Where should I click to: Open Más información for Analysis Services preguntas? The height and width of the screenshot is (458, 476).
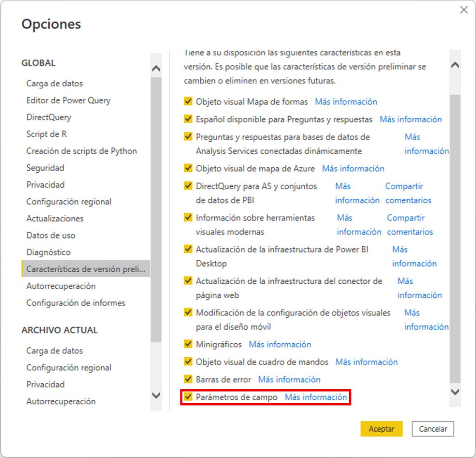tap(427, 144)
